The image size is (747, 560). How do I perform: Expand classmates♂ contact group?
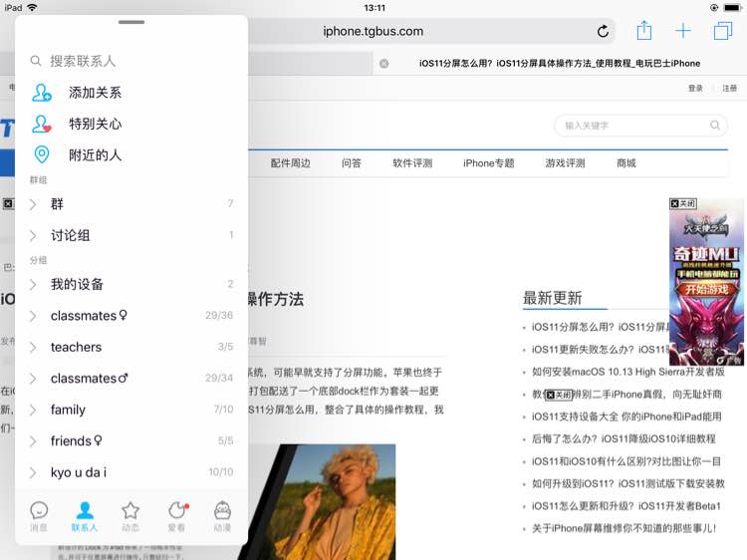(131, 379)
